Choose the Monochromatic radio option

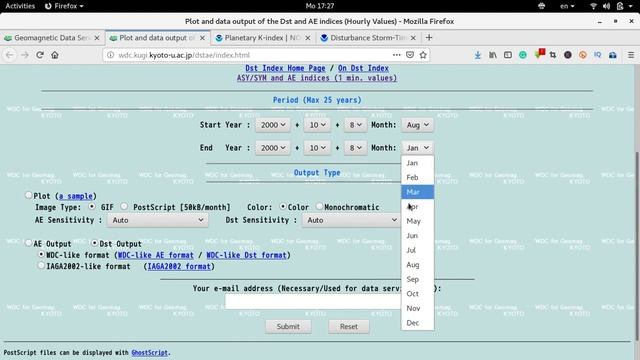[319, 206]
